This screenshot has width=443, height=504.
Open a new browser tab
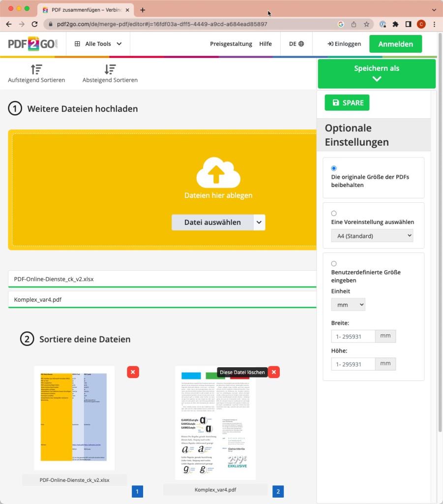(143, 10)
